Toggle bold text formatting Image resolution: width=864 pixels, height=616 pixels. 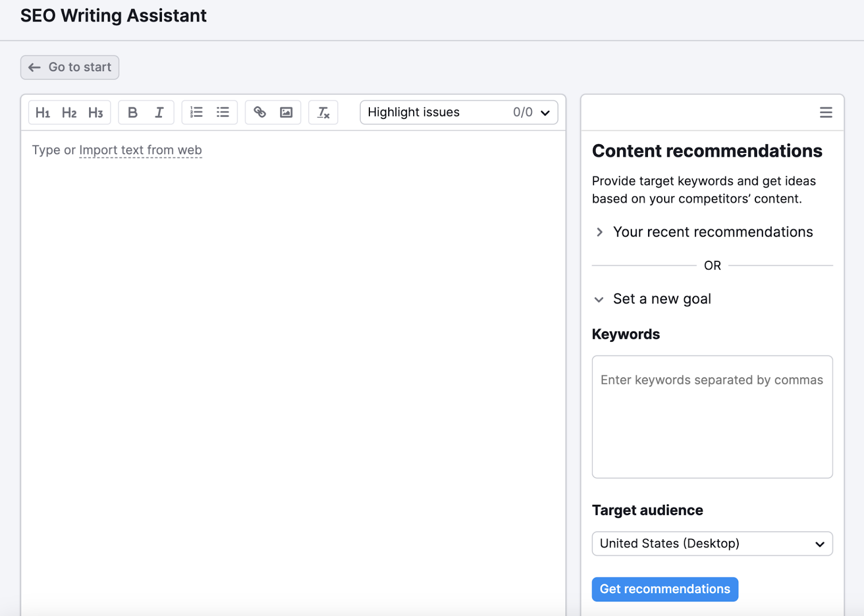tap(132, 112)
